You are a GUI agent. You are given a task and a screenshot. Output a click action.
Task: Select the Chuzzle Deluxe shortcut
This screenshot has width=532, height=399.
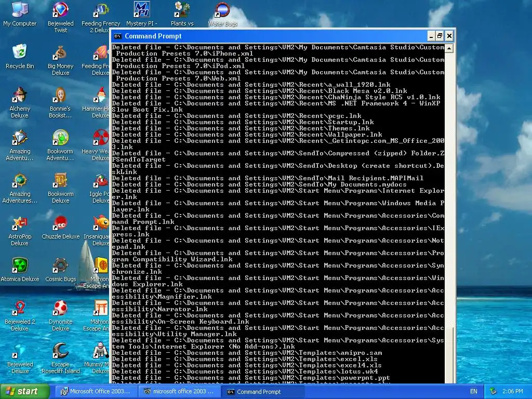point(60,228)
